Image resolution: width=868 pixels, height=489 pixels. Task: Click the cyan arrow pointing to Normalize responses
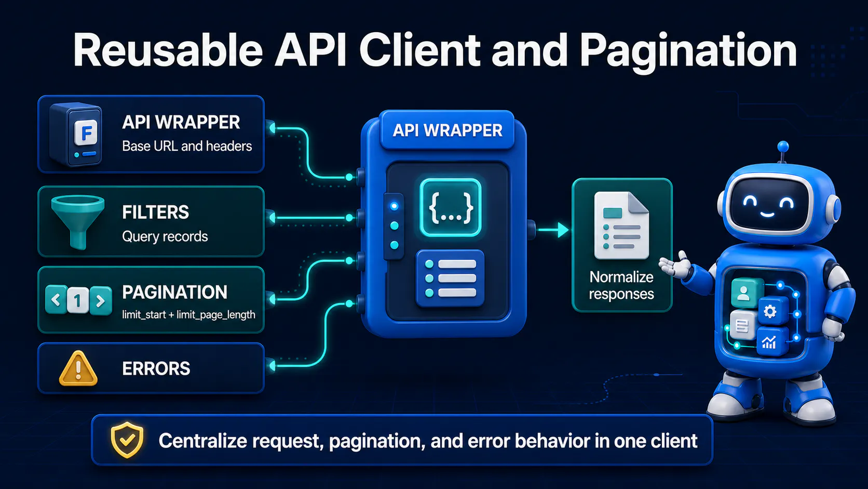(x=553, y=230)
